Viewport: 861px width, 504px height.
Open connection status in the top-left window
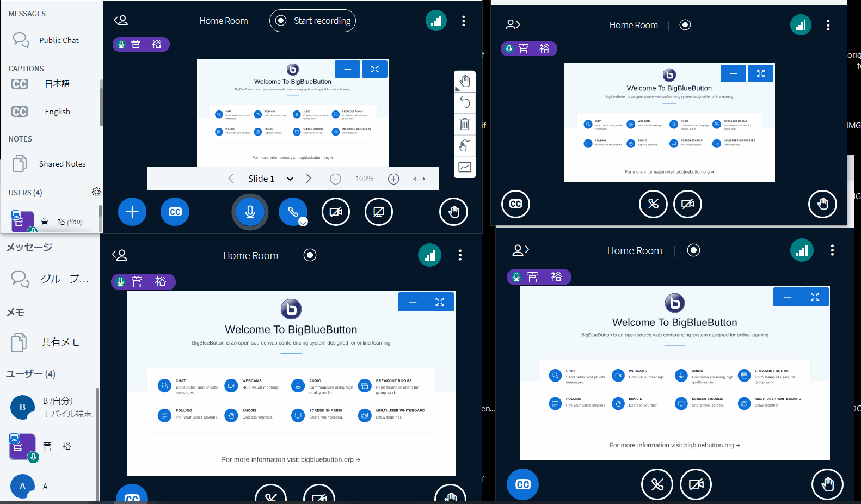[436, 21]
